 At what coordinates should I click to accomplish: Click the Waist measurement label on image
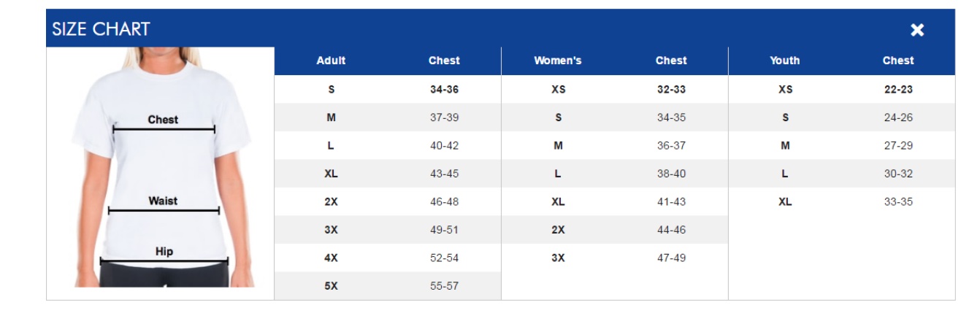(x=163, y=201)
